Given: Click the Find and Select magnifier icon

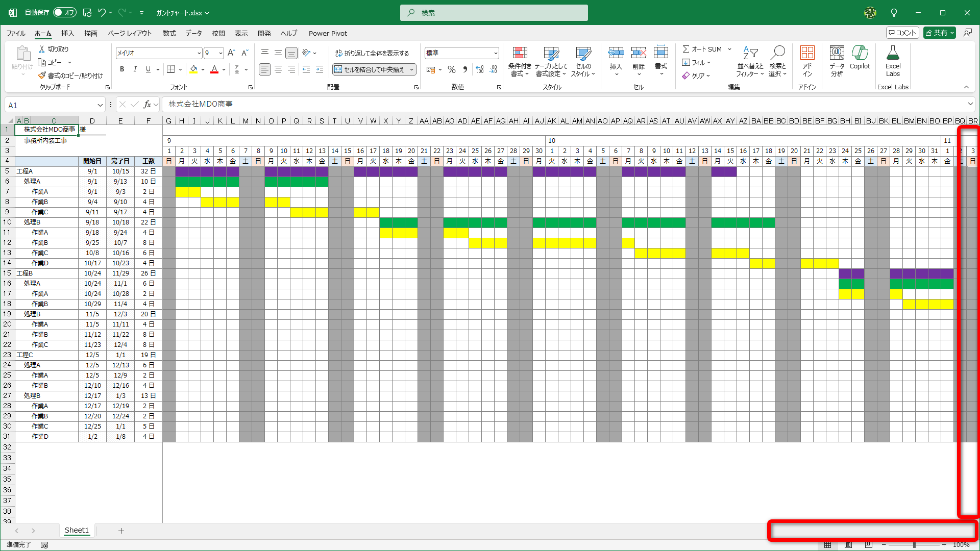Looking at the screenshot, I should click(x=777, y=53).
